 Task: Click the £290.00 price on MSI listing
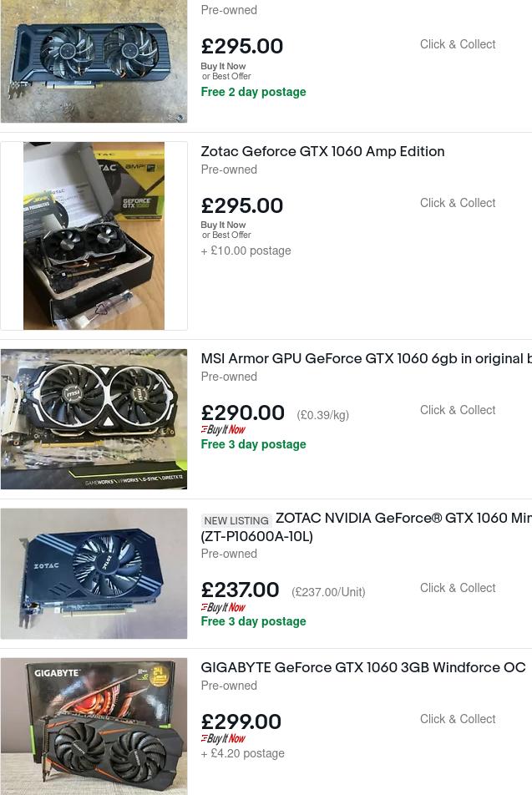click(243, 413)
